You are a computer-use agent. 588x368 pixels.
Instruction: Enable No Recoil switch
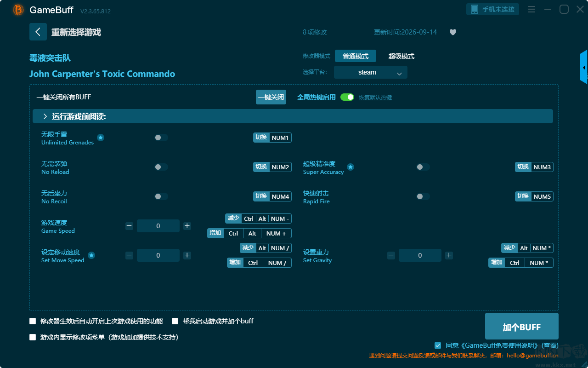tap(161, 196)
